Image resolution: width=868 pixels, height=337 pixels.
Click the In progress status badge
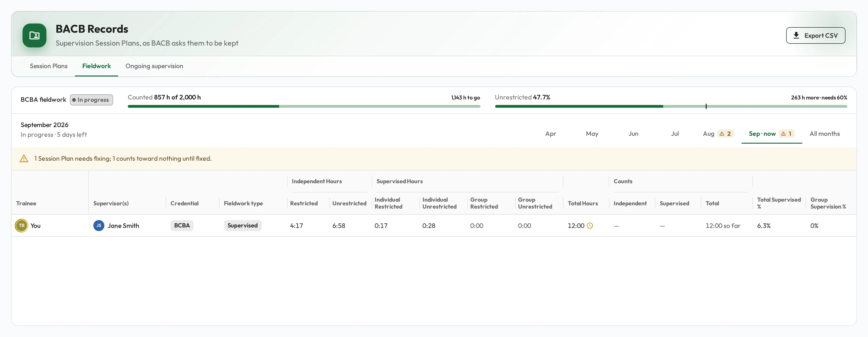[x=91, y=100]
